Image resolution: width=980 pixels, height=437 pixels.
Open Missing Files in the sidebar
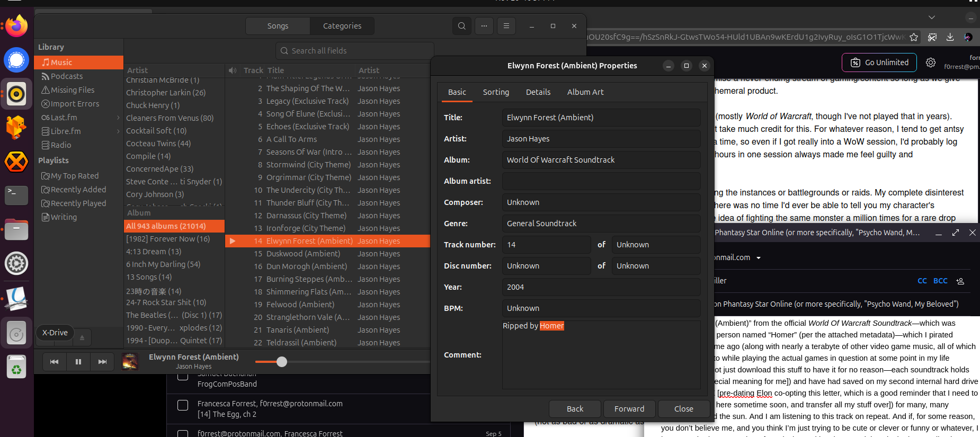tap(79, 90)
